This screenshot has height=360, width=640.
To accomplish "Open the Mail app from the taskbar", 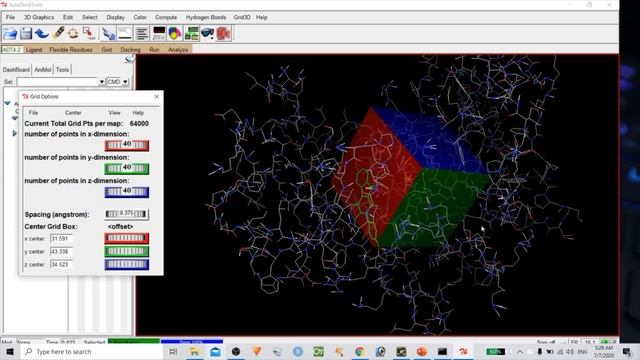I will click(x=215, y=351).
